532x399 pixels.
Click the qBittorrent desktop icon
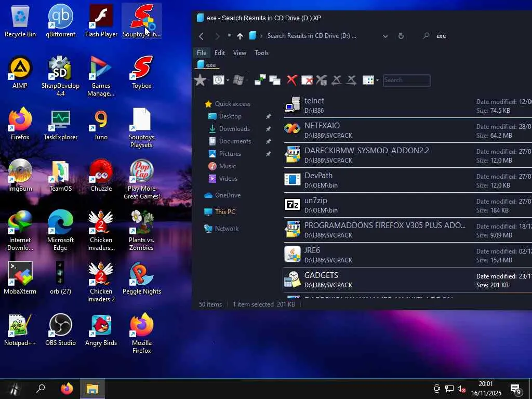60,21
